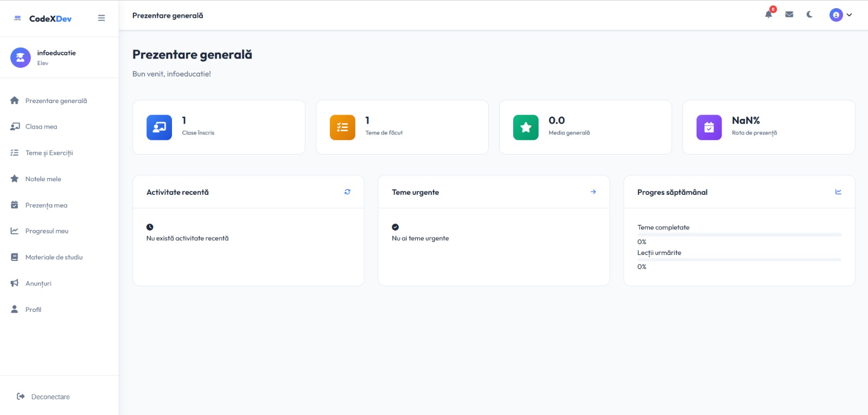Image resolution: width=868 pixels, height=415 pixels.
Task: Click the '0.0' Media generală value
Action: click(x=557, y=120)
